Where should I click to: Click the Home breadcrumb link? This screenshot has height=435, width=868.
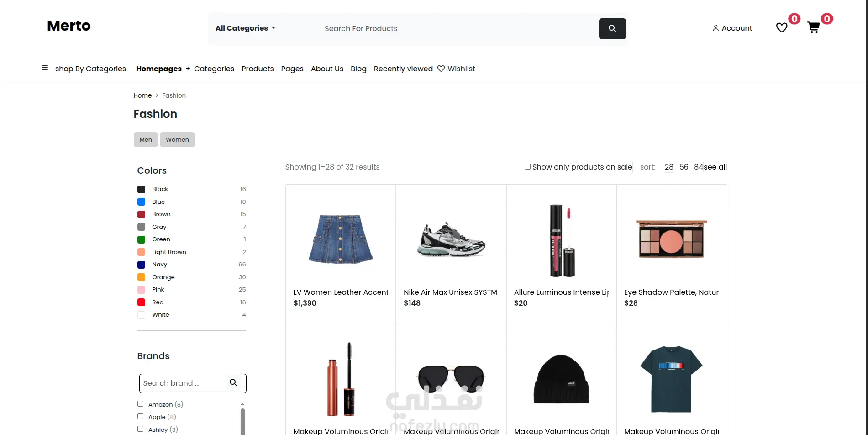tap(142, 95)
